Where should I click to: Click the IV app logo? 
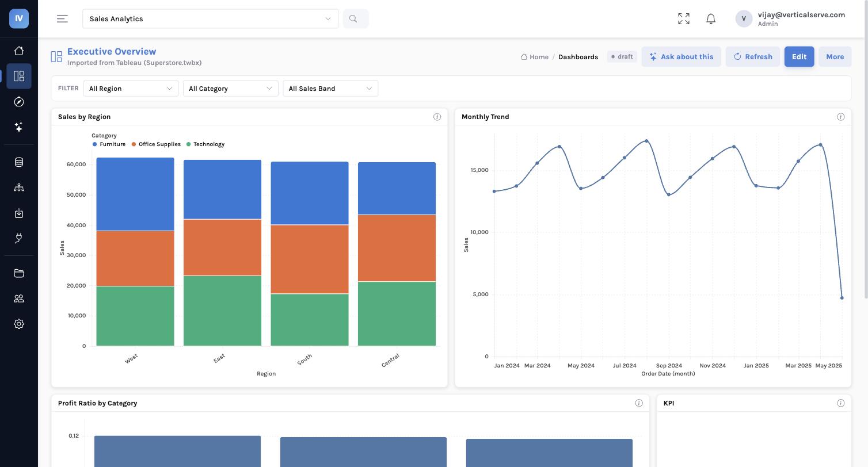19,18
